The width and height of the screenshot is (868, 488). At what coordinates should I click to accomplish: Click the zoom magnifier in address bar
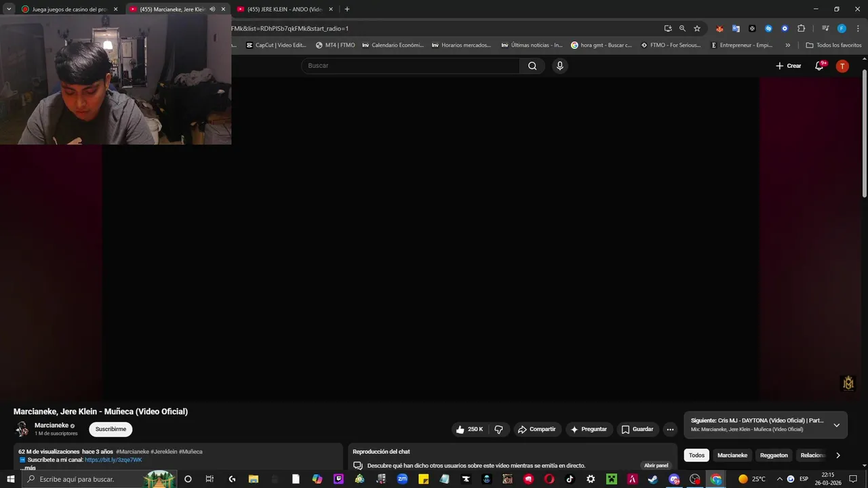(682, 28)
